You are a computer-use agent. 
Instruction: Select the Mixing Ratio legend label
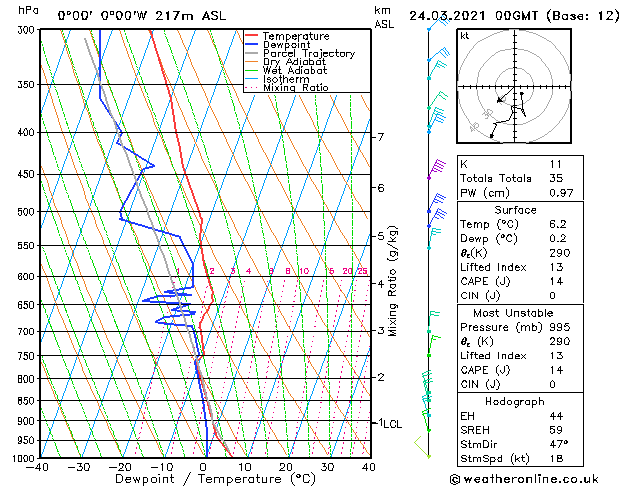[296, 87]
